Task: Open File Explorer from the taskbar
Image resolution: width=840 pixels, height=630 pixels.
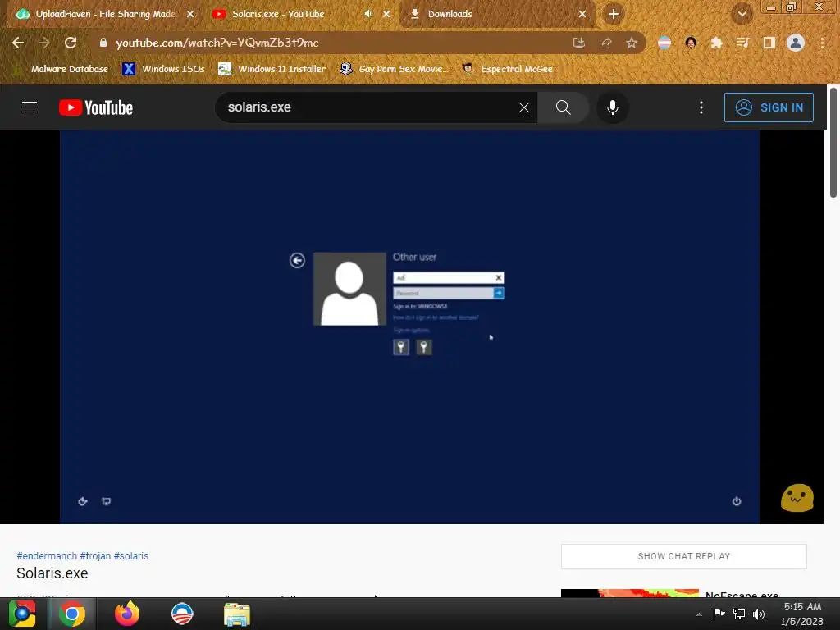Action: (237, 614)
